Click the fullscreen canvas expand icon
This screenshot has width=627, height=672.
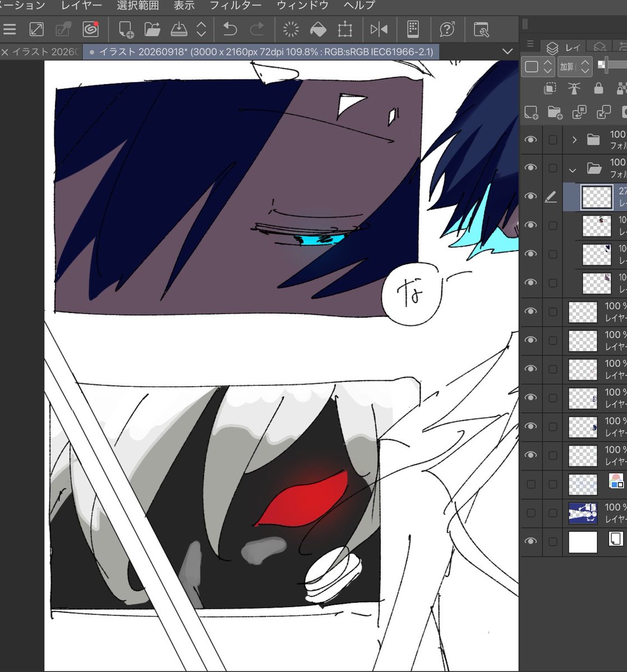click(x=36, y=29)
